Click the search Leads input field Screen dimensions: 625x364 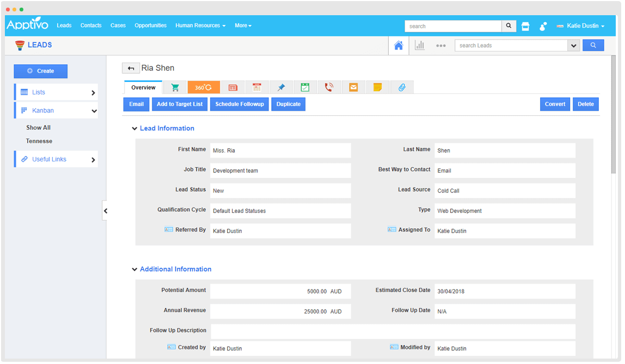click(x=511, y=46)
